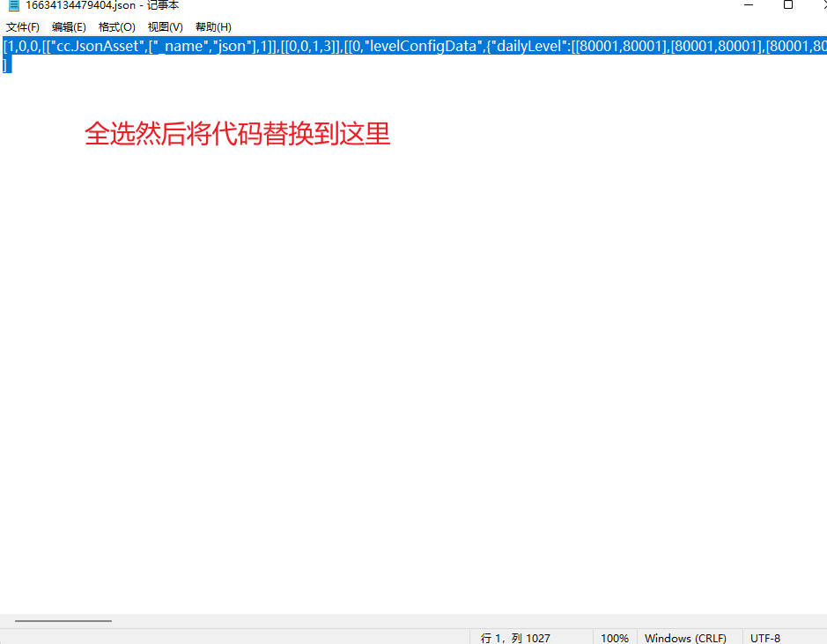Click the Notepad icon in title bar
This screenshot has width=827, height=644.
pyautogui.click(x=13, y=5)
